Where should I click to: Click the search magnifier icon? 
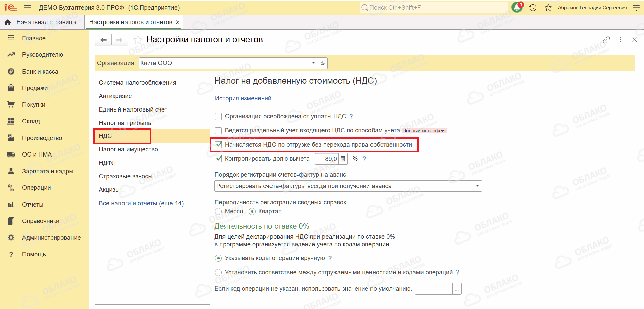(365, 8)
